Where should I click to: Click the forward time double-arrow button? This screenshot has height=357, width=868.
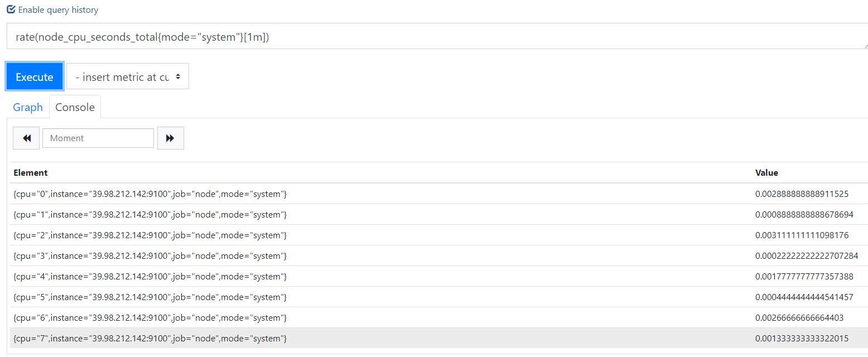(x=171, y=138)
